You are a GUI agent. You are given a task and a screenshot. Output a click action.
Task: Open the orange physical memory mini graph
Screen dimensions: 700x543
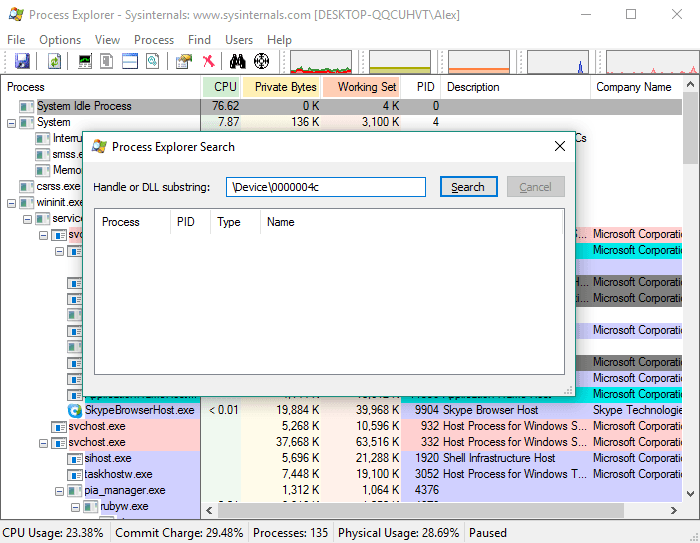click(x=479, y=62)
